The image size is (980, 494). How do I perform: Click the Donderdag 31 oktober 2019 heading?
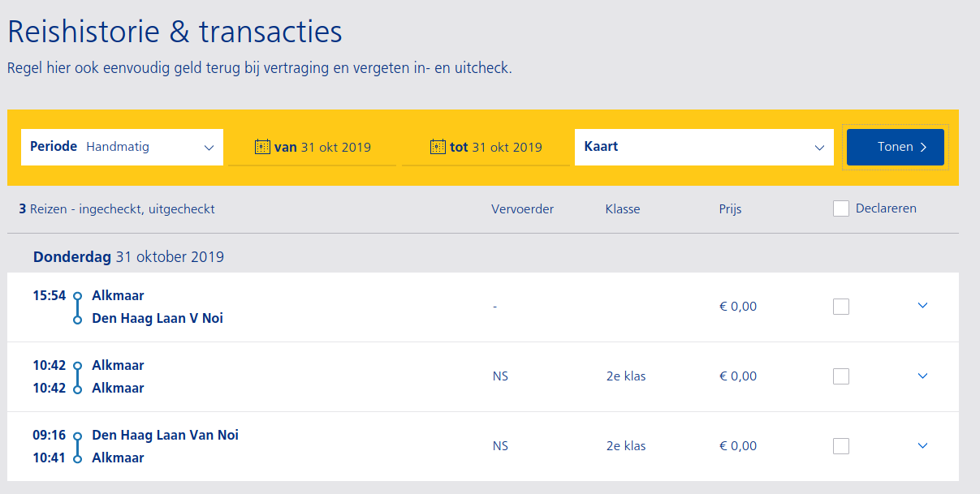(128, 257)
